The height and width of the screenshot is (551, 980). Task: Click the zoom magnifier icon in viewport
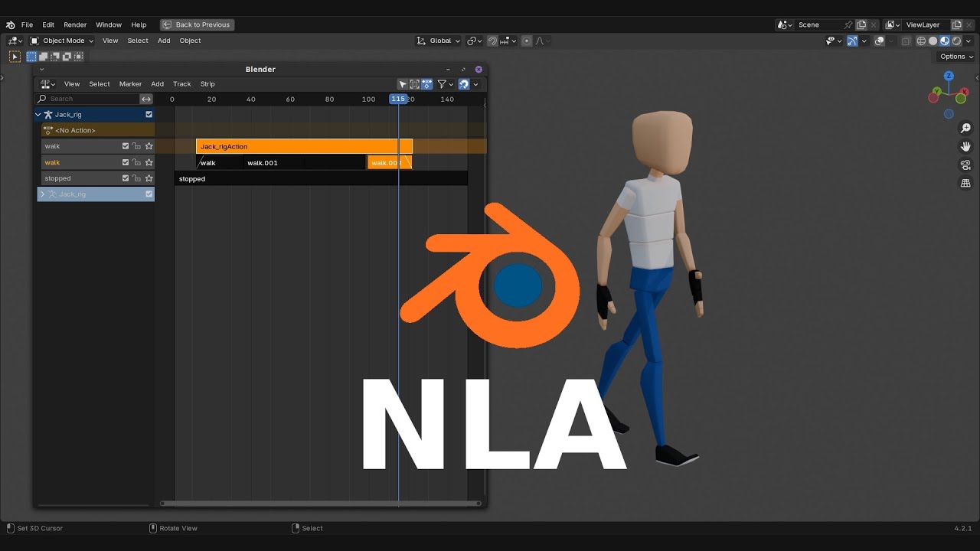(965, 128)
